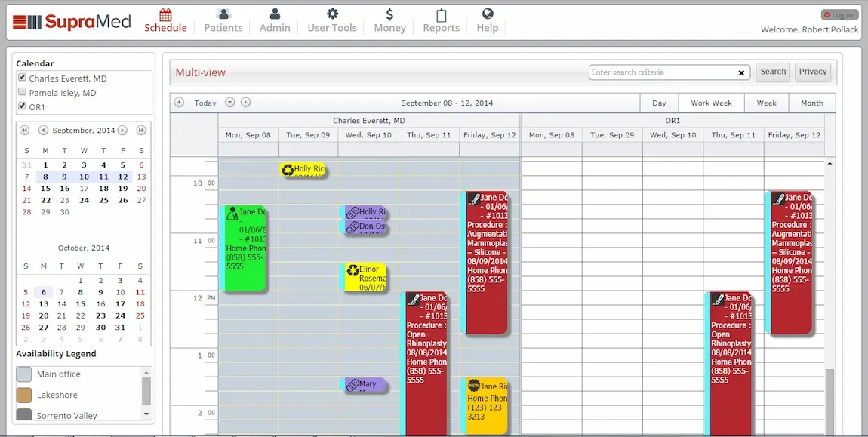Switch to the Month view tab

point(811,103)
